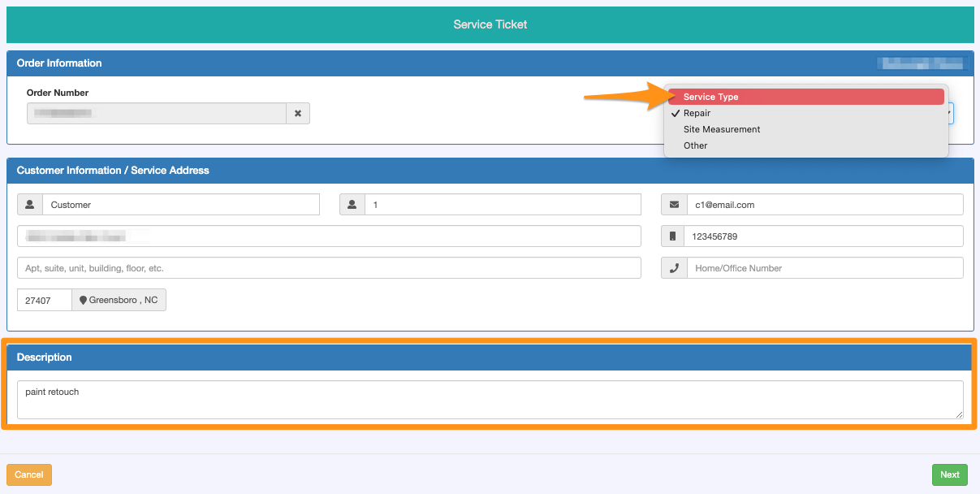Cancel the service ticket
This screenshot has height=494, width=980.
click(29, 474)
